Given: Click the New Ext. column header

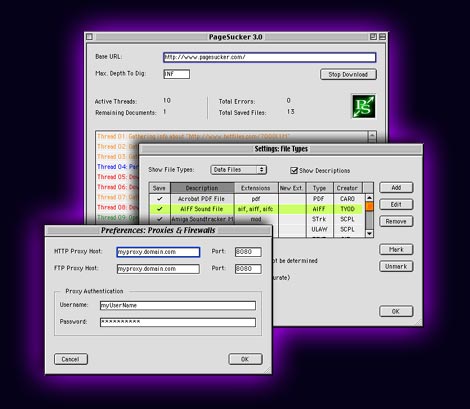Looking at the screenshot, I should (292, 188).
